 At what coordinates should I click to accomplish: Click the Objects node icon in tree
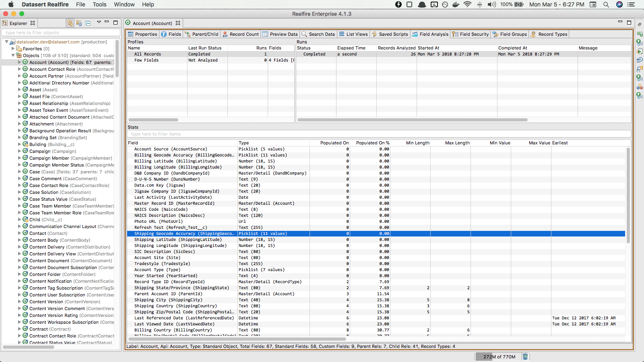(19, 56)
